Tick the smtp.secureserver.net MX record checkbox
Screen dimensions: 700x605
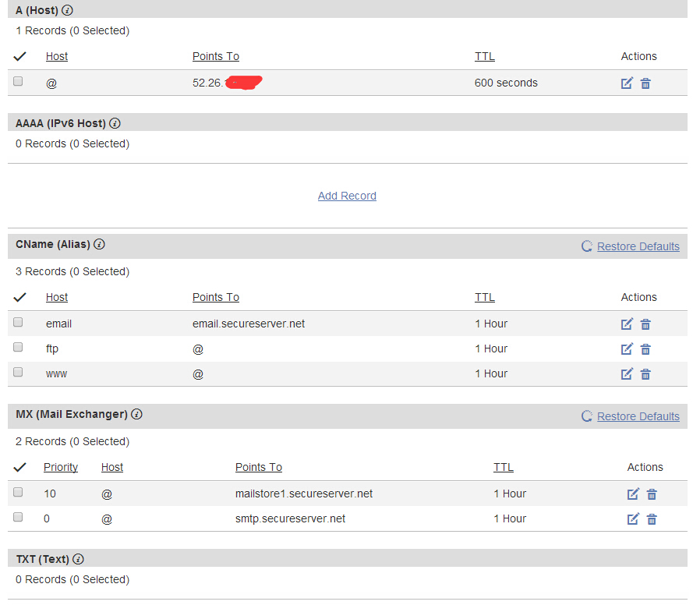click(x=19, y=517)
